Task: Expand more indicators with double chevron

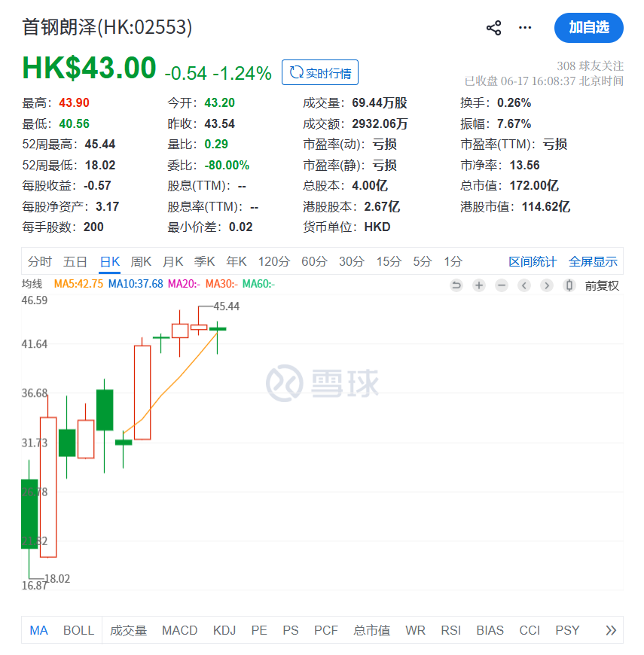Action: click(x=611, y=630)
